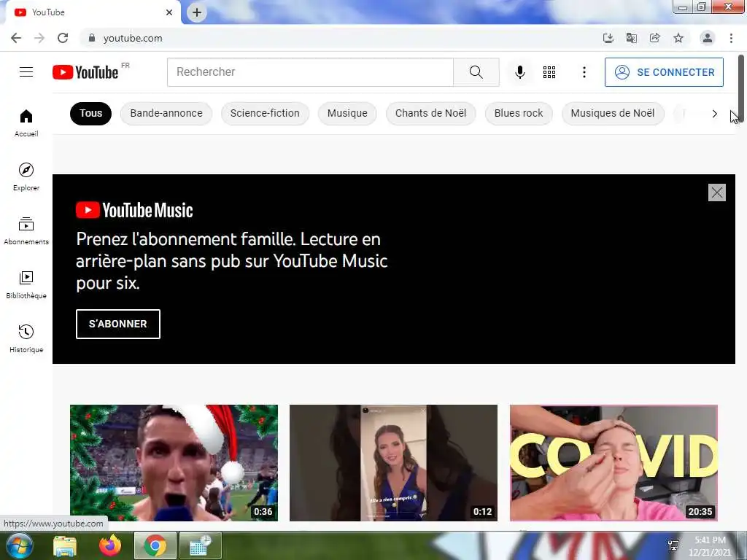Image resolution: width=747 pixels, height=560 pixels.
Task: Click the translate page icon
Action: coord(631,38)
